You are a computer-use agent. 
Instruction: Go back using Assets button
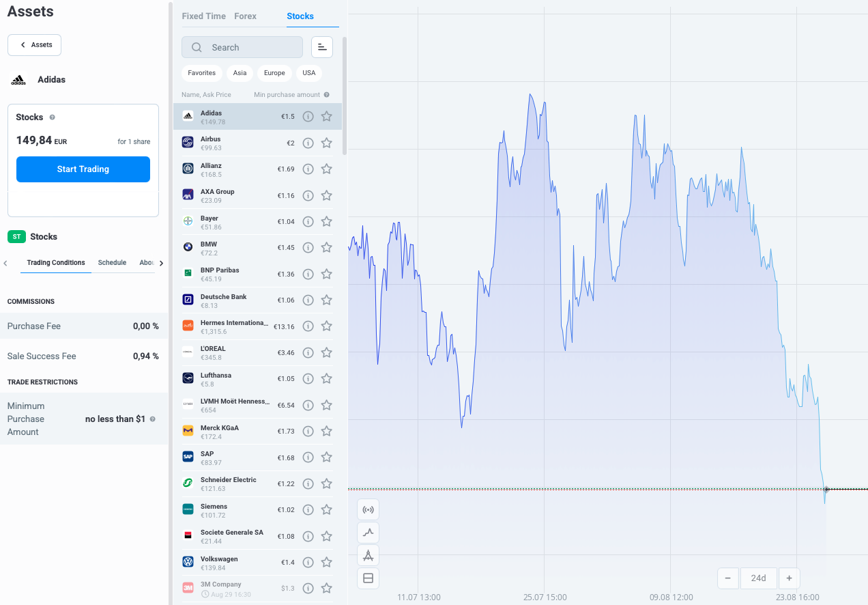coord(35,45)
